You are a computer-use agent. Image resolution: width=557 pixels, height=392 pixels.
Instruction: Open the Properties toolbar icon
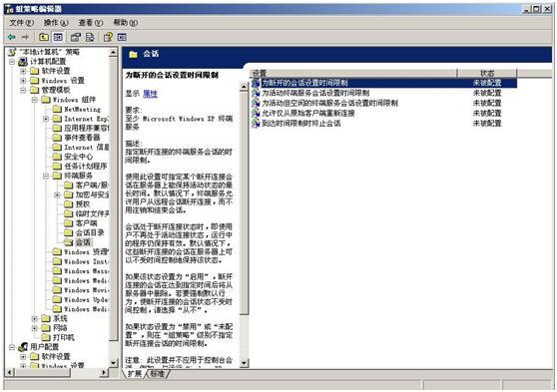click(76, 37)
